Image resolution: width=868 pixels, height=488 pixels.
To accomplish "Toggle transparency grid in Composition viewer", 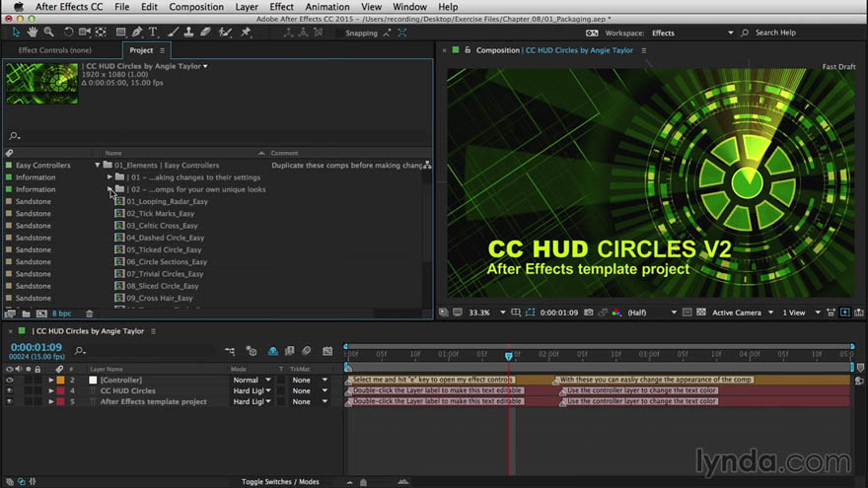I will tap(701, 313).
